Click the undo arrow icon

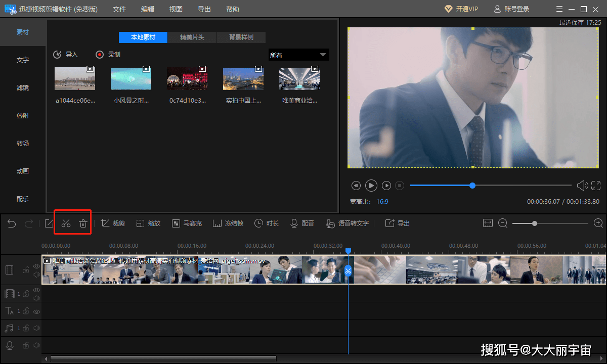12,223
